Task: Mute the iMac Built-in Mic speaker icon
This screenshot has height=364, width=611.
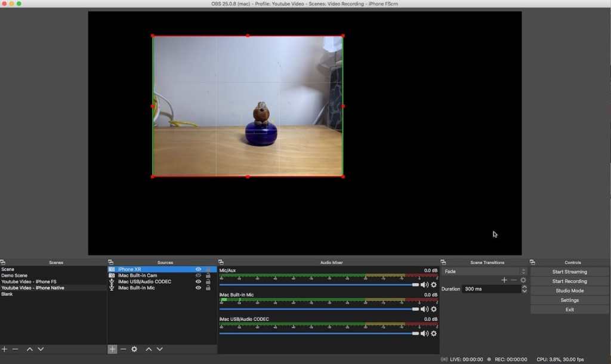Action: tap(424, 309)
